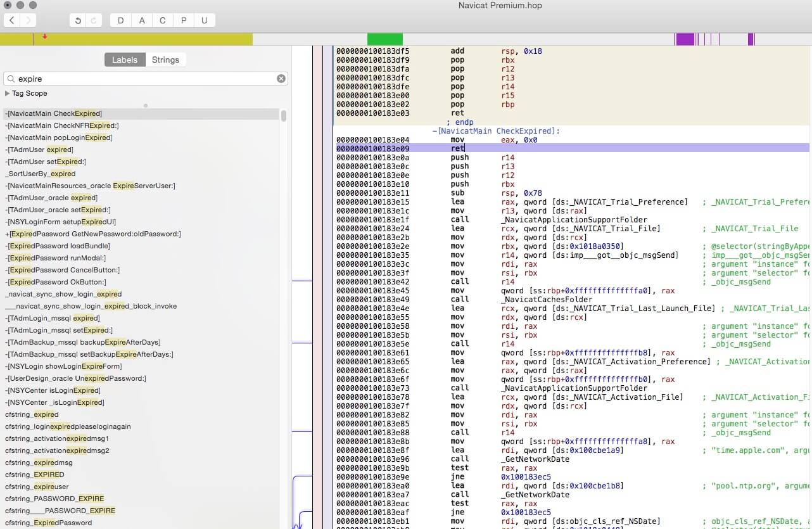Select ExpiredPassword GetNewPassword:oldPassword: label
This screenshot has width=812, height=529.
coord(93,234)
